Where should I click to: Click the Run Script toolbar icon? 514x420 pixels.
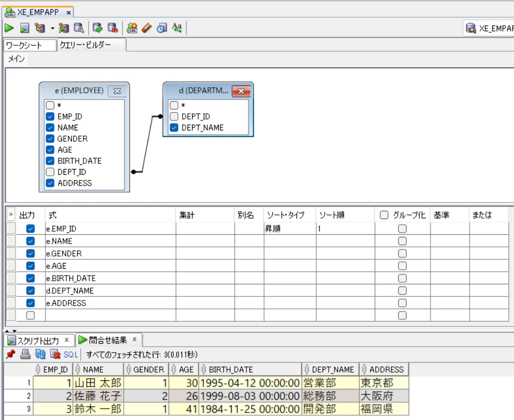click(25, 28)
